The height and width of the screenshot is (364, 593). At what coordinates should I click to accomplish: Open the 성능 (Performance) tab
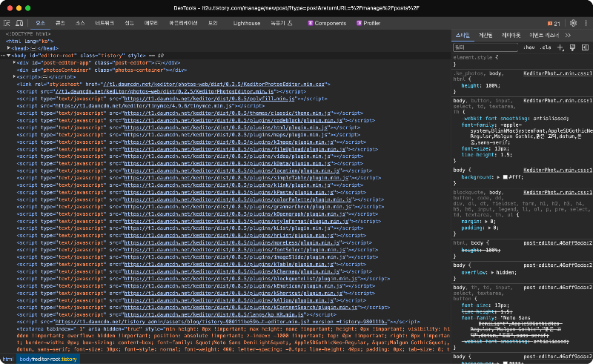tap(129, 23)
